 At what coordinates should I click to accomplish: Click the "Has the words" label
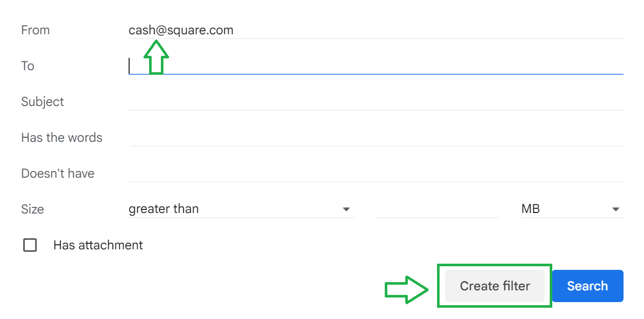tap(61, 138)
